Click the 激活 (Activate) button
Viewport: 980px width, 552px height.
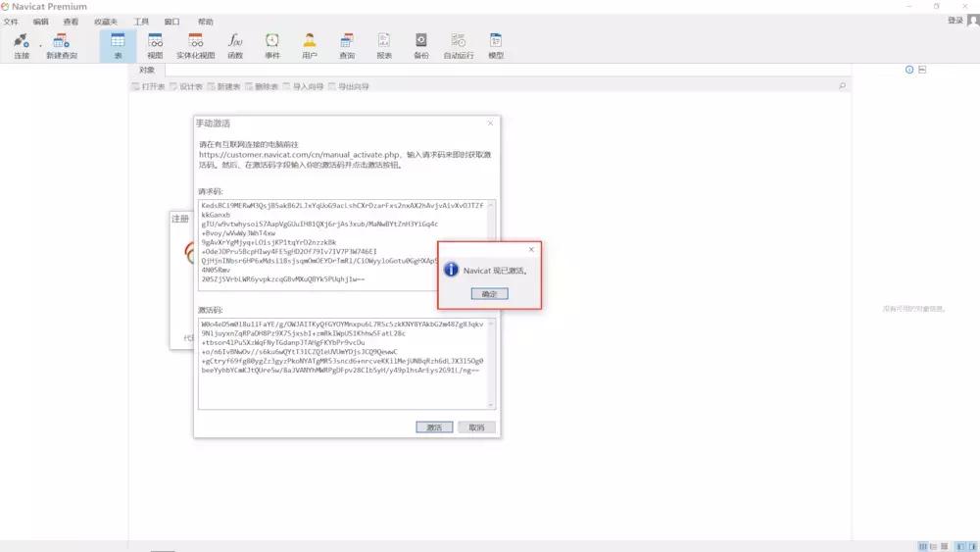coord(434,427)
